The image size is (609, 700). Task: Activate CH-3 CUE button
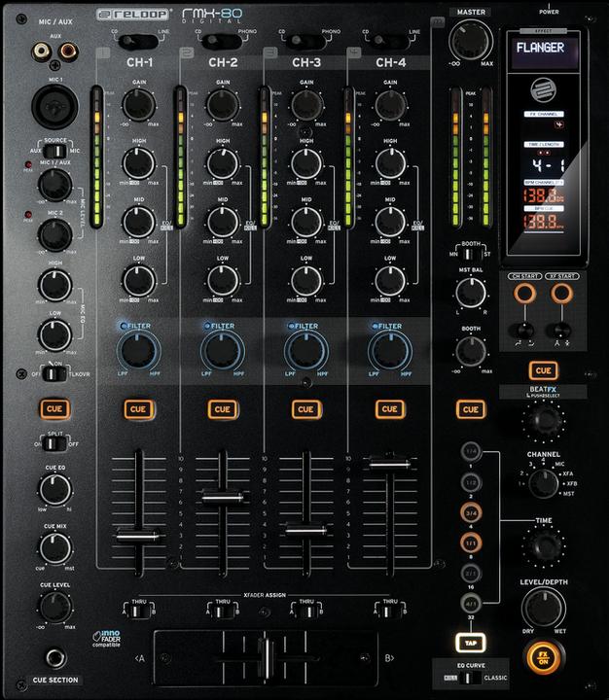pos(306,409)
